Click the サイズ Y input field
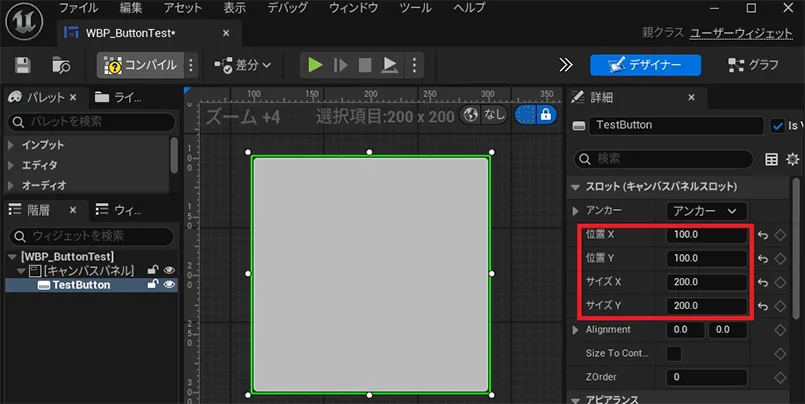The width and height of the screenshot is (805, 404). coord(708,306)
